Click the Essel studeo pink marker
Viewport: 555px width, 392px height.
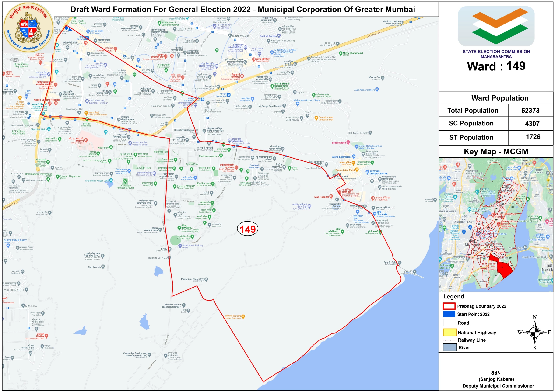(x=348, y=142)
